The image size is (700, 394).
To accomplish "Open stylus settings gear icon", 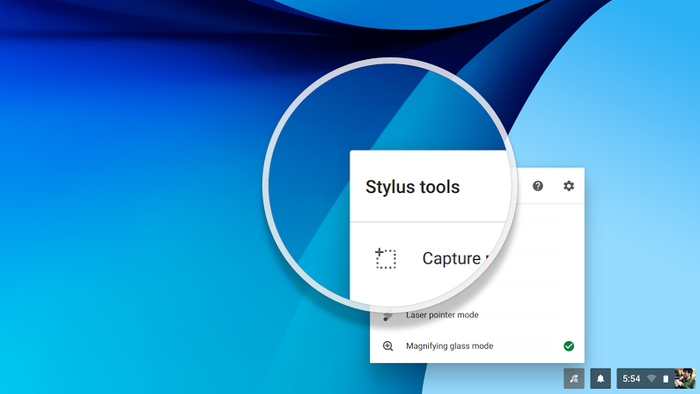I will tap(568, 186).
